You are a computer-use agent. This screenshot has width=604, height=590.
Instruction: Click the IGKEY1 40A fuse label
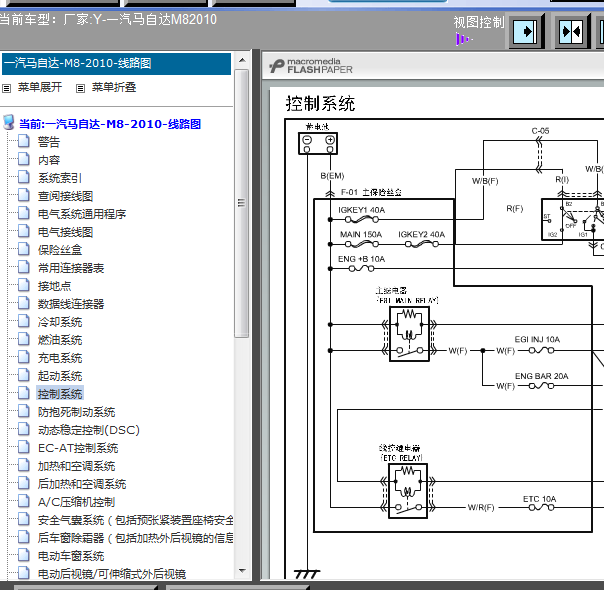coord(361,210)
